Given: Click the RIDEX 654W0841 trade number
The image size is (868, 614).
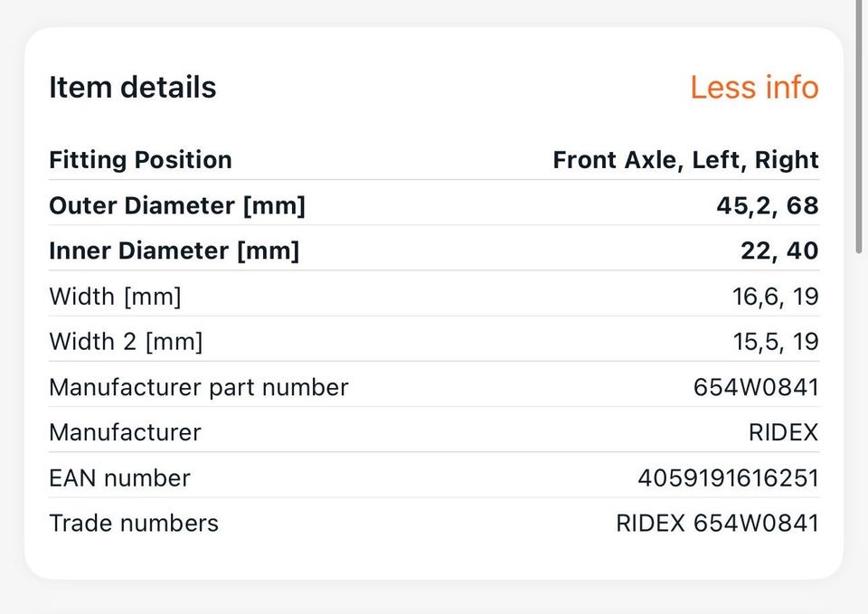Looking at the screenshot, I should pyautogui.click(x=717, y=523).
